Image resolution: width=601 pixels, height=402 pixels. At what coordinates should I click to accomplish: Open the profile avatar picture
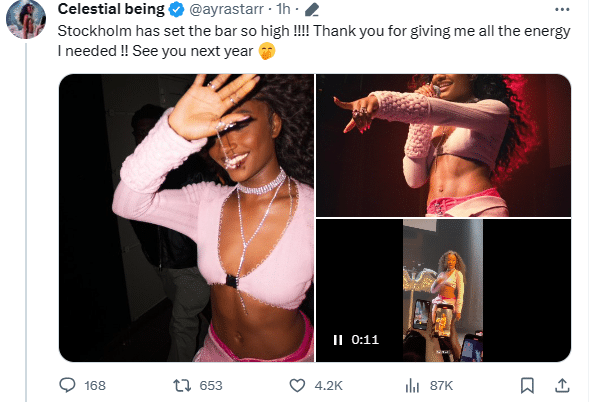click(x=27, y=18)
